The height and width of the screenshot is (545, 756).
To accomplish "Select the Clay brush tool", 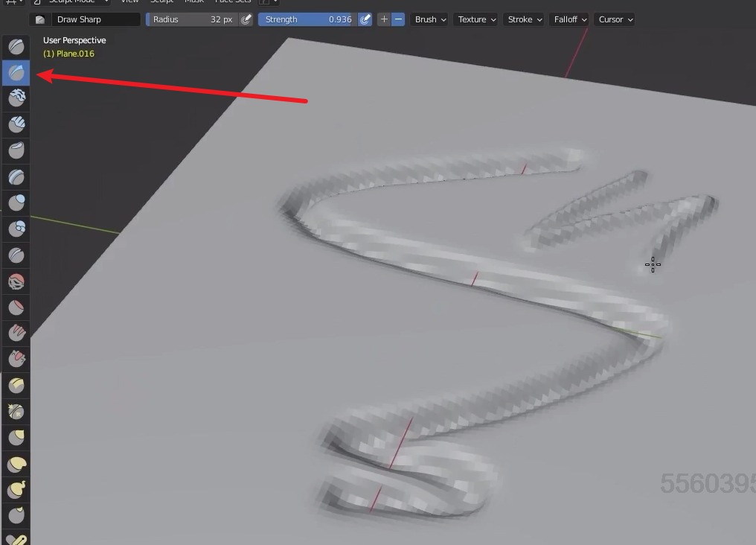I will [x=16, y=99].
